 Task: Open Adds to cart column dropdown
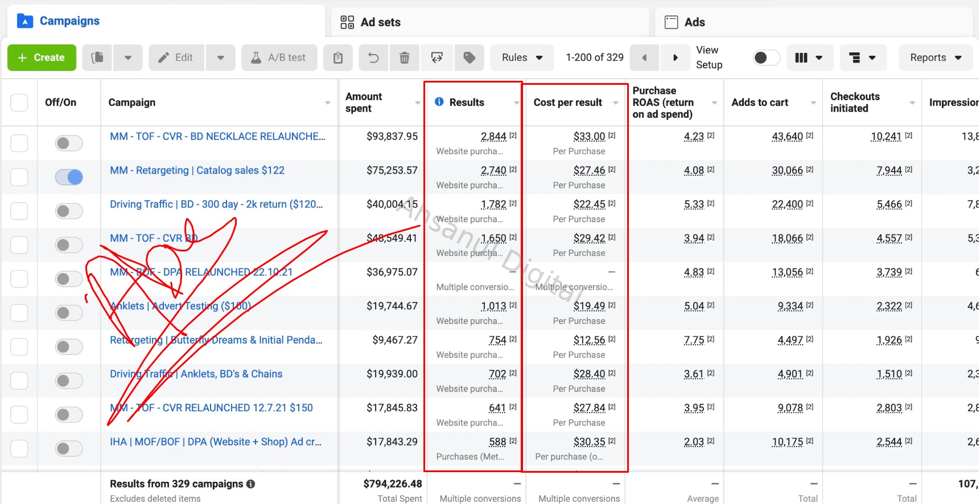813,103
